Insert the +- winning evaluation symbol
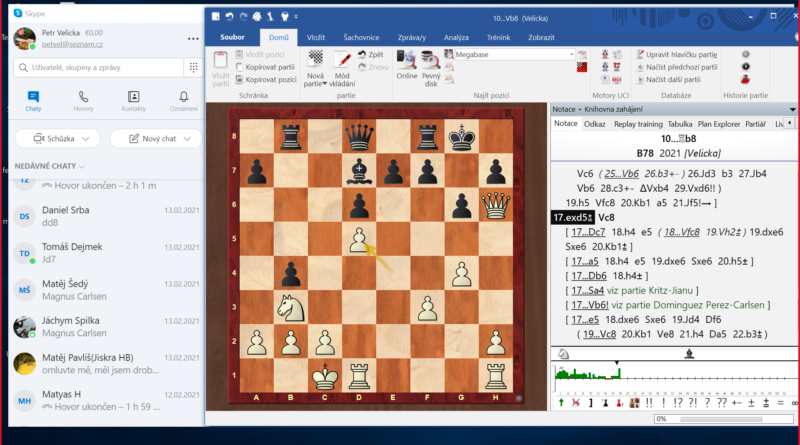The height and width of the screenshot is (445, 800). [x=736, y=403]
